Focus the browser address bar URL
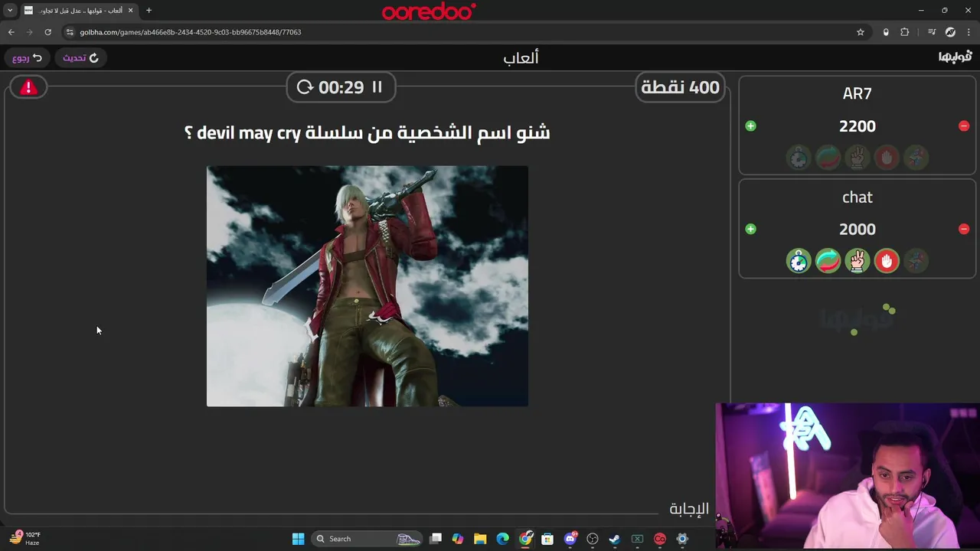This screenshot has width=980, height=551. click(191, 32)
